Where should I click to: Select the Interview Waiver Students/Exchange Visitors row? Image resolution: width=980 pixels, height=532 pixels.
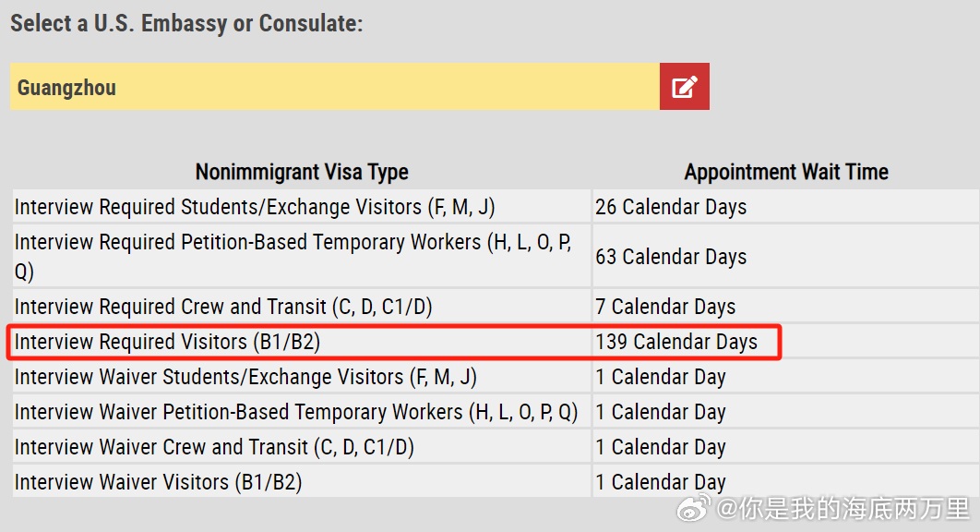coord(496,377)
